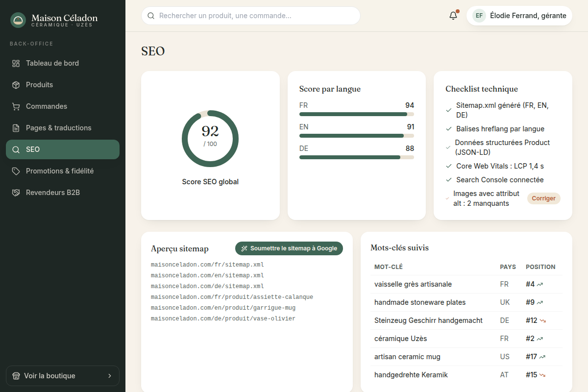Viewport: 588px width, 392px height.
Task: Select the SEO menu item
Action: 63,149
